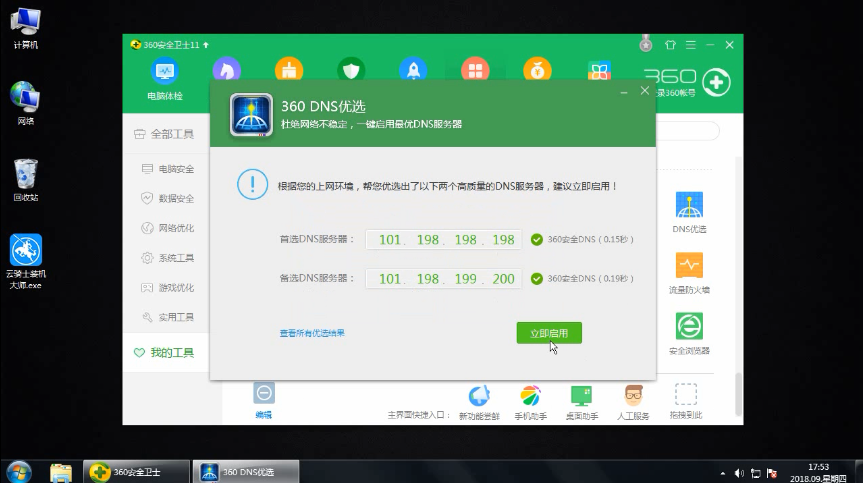The image size is (863, 483).
Task: Minimize the 360 DNS优选 dialog
Action: [624, 92]
